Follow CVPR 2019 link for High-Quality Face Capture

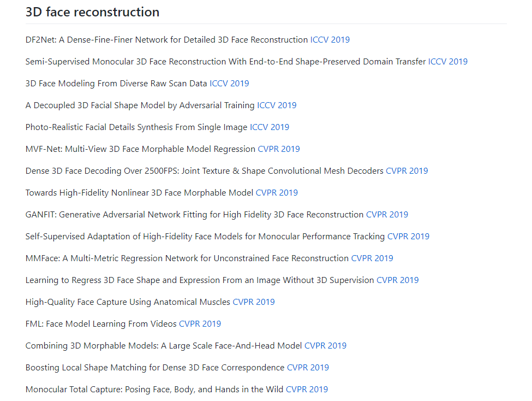point(254,302)
